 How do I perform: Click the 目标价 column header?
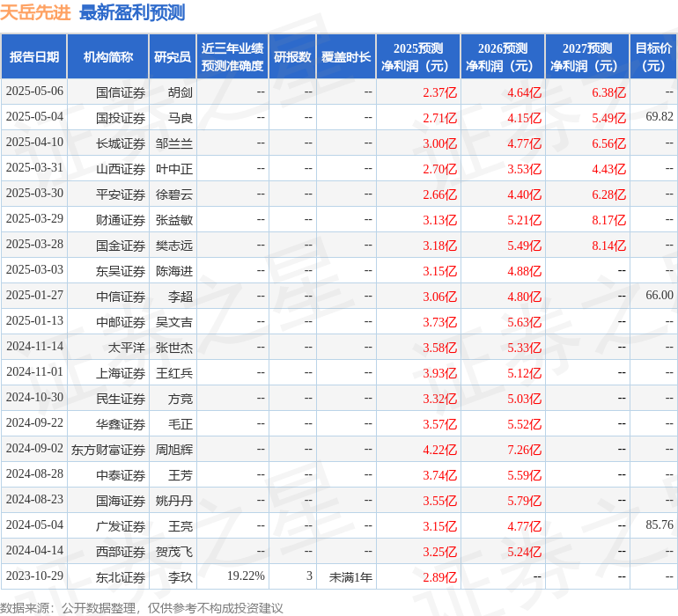653,56
